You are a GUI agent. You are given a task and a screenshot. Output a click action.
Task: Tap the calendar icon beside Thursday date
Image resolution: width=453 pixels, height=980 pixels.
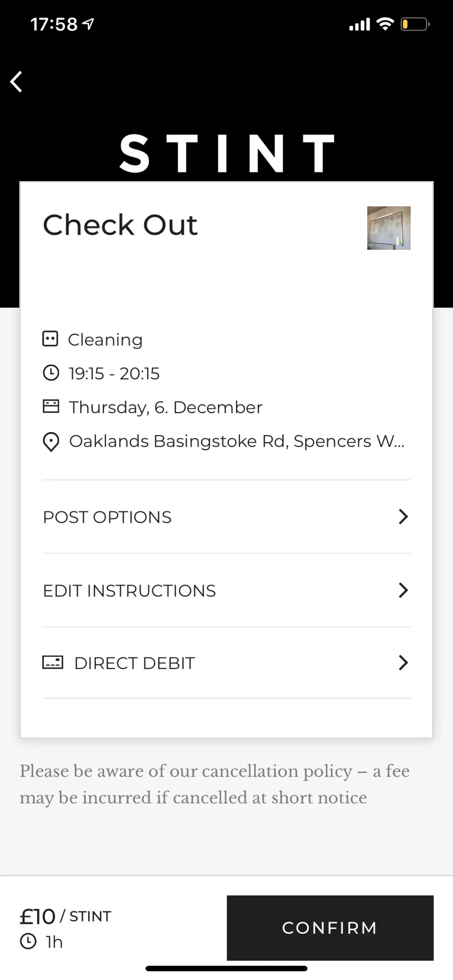pos(51,406)
